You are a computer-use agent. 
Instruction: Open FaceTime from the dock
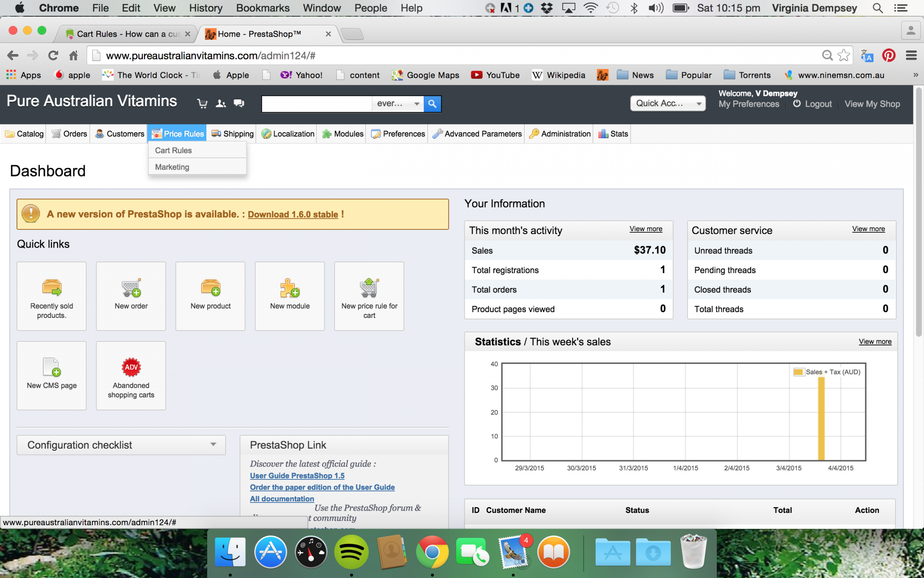click(472, 552)
